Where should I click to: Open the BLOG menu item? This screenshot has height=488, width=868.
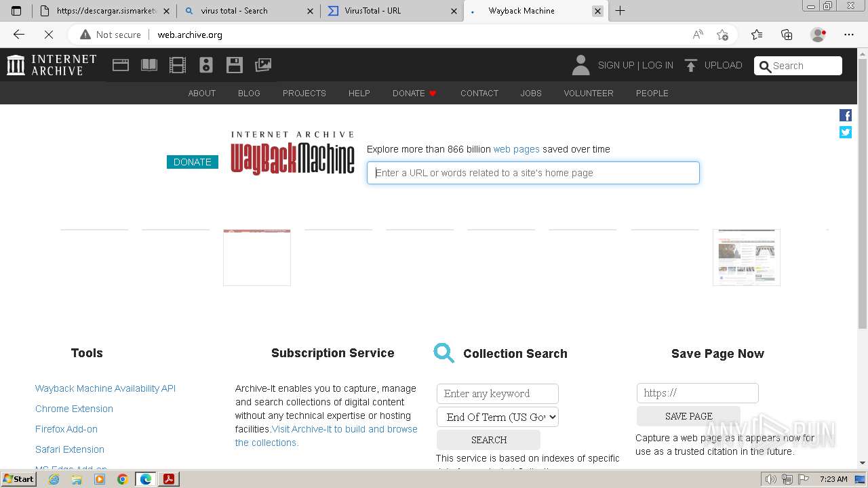(x=249, y=94)
